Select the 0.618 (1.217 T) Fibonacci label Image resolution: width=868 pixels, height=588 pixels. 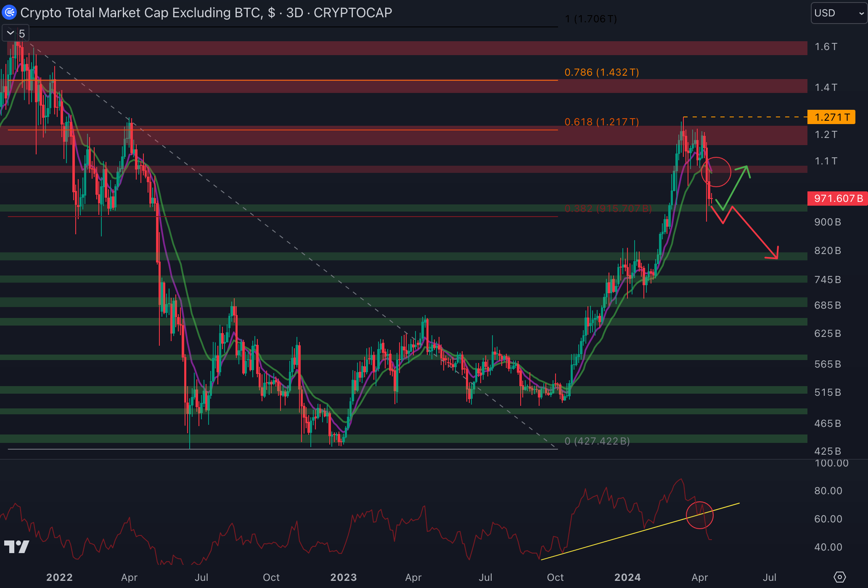click(x=601, y=122)
